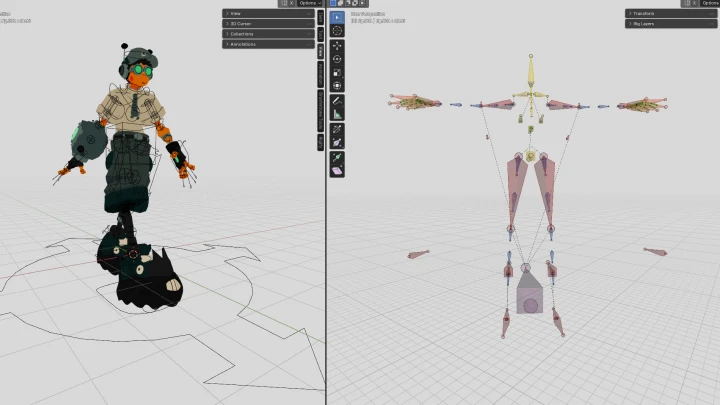This screenshot has width=720, height=405.
Task: Toggle X mirror in right viewport header
Action: 694,3
